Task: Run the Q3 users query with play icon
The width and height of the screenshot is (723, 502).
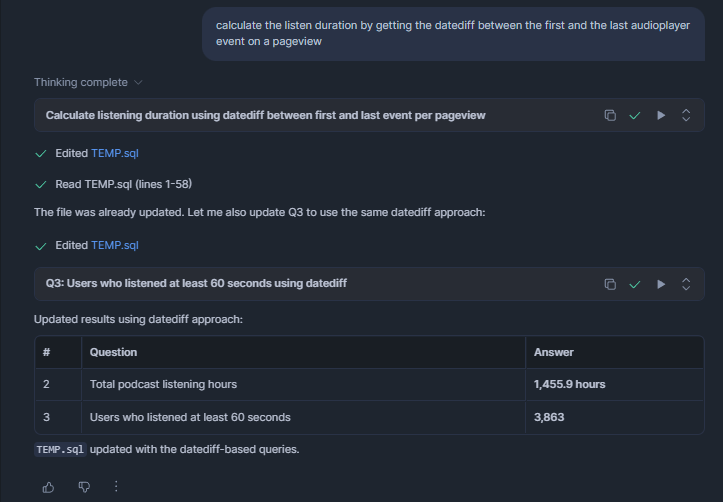Action: click(660, 284)
